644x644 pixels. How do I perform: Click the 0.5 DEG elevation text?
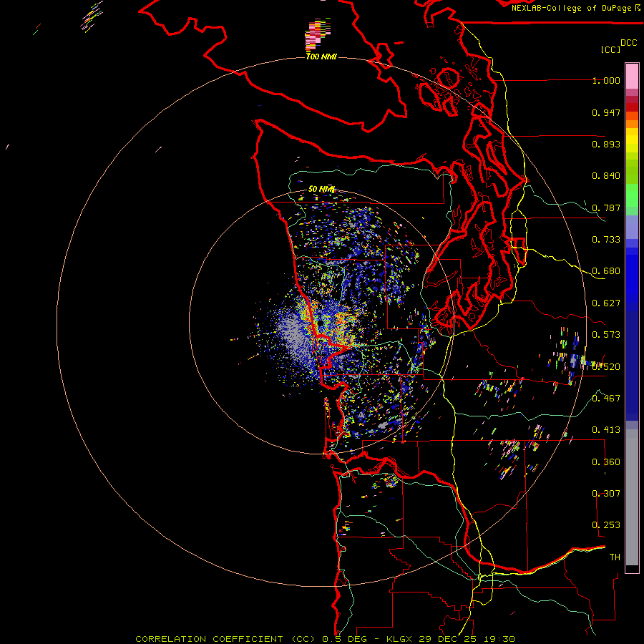pyautogui.click(x=344, y=639)
